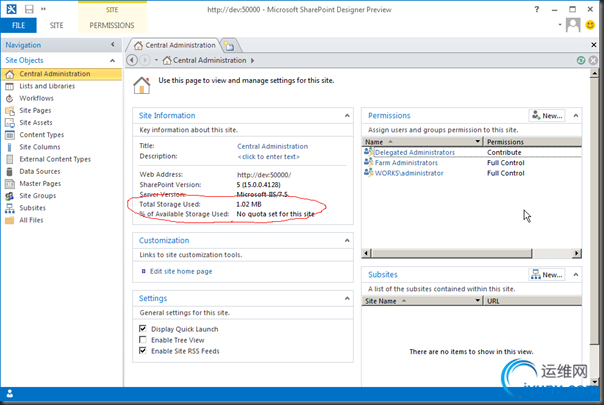The image size is (604, 405).
Task: Uncheck Enable Site RSS Feeds checkbox
Action: pyautogui.click(x=143, y=351)
